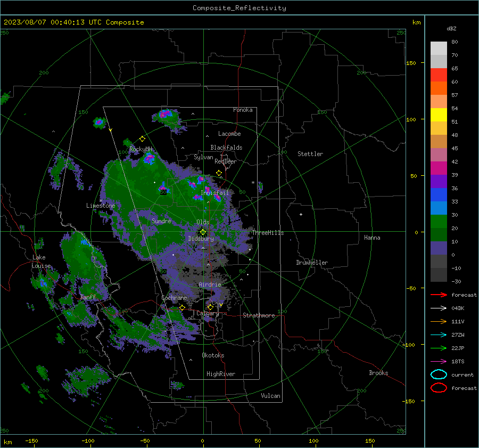This screenshot has height=448, width=479.
Task: Click the 20 dBZ green swatch
Action: pyautogui.click(x=439, y=222)
